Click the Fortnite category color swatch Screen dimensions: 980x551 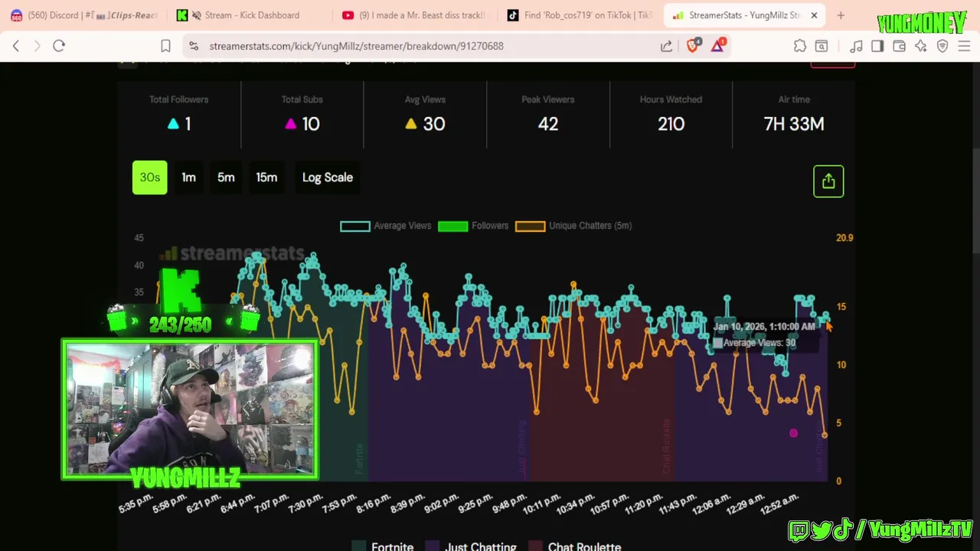coord(358,546)
